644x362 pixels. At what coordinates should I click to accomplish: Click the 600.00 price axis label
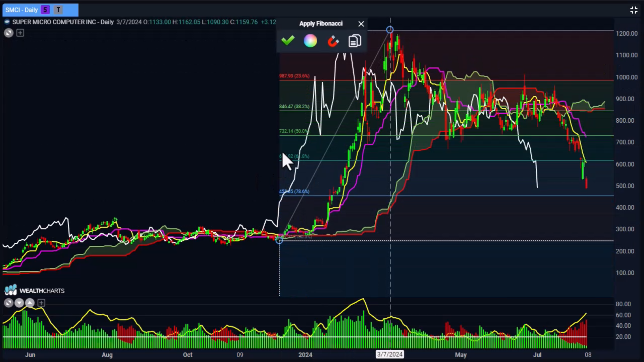click(625, 164)
